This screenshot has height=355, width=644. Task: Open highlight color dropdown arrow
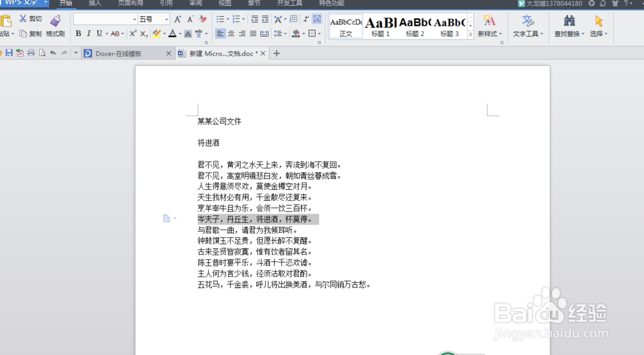click(164, 33)
